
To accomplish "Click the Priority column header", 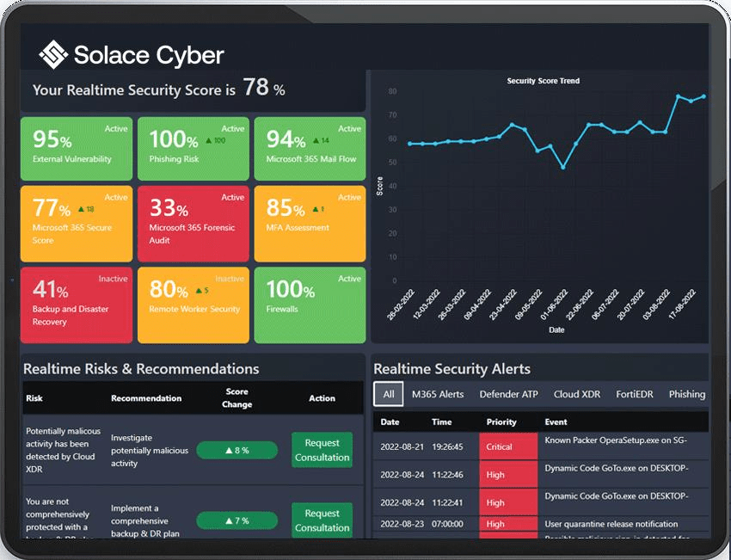I will [x=501, y=422].
